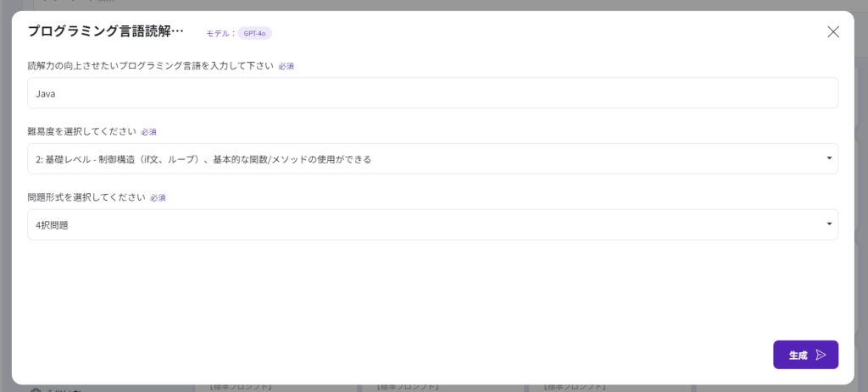Click the paper plane send icon

pyautogui.click(x=821, y=355)
